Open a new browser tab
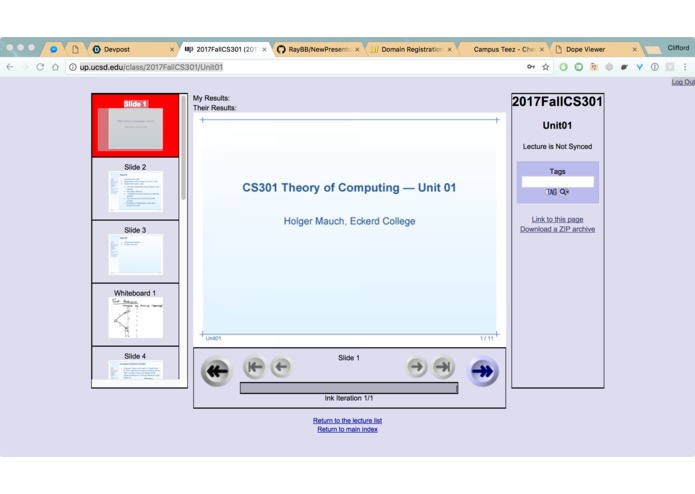The height and width of the screenshot is (494, 695). coord(653,50)
